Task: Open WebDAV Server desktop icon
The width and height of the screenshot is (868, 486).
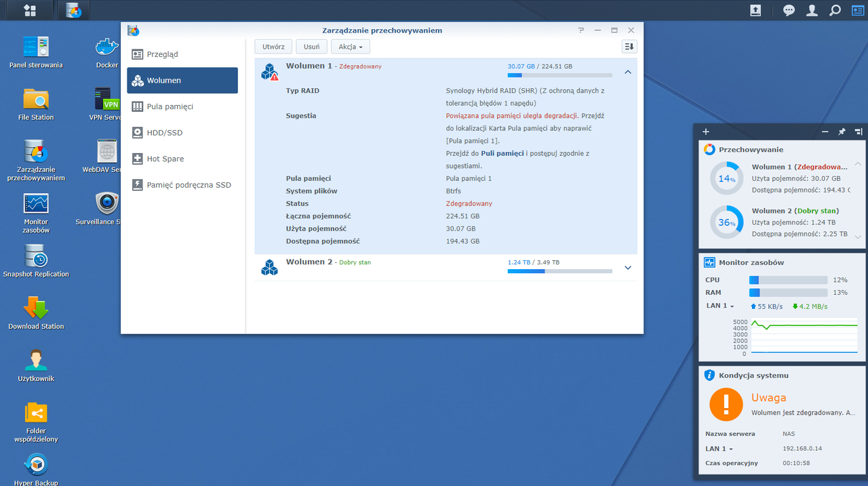Action: click(102, 157)
